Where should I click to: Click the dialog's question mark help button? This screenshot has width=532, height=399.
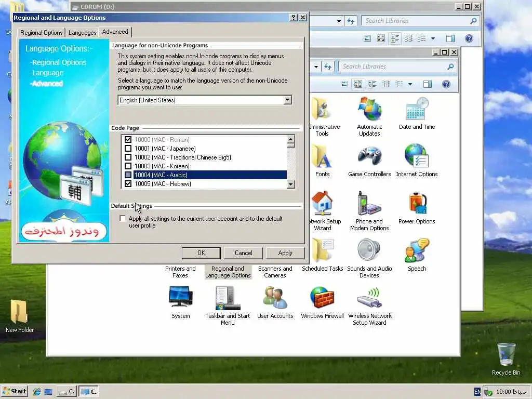click(294, 17)
